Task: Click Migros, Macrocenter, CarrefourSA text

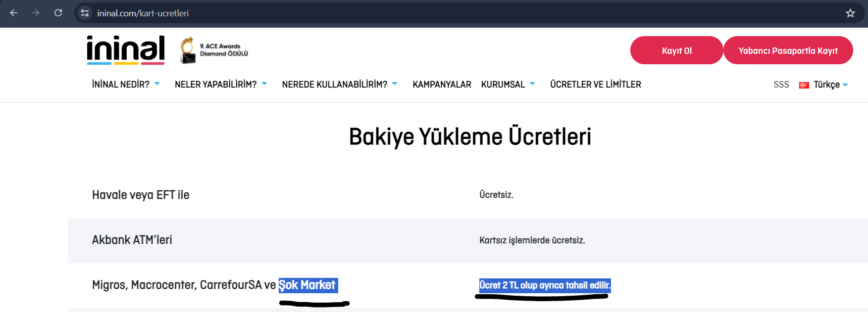Action: (x=177, y=285)
